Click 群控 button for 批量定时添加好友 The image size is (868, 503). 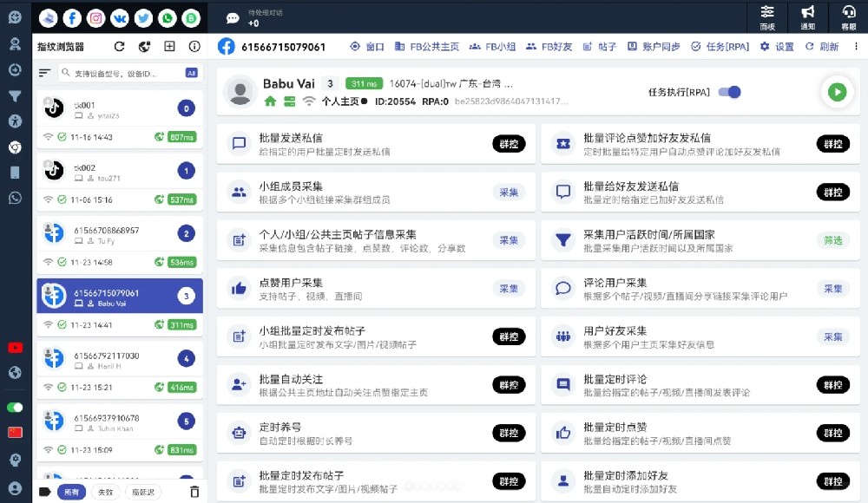pos(833,480)
